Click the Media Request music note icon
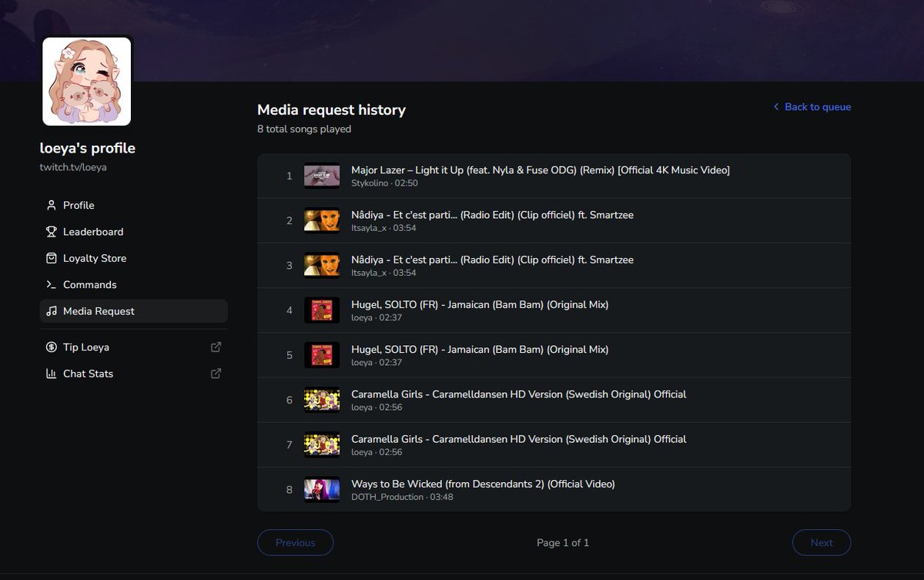The height and width of the screenshot is (580, 924). click(52, 311)
